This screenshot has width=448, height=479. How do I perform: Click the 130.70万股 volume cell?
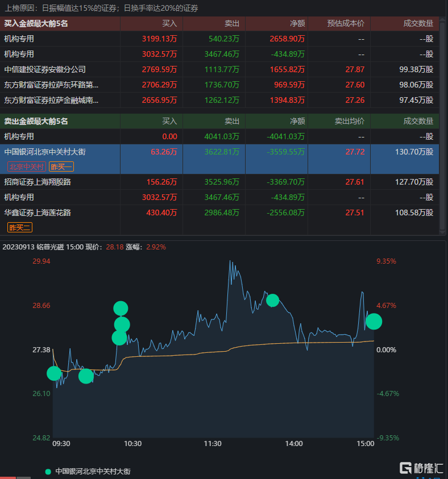click(x=414, y=152)
